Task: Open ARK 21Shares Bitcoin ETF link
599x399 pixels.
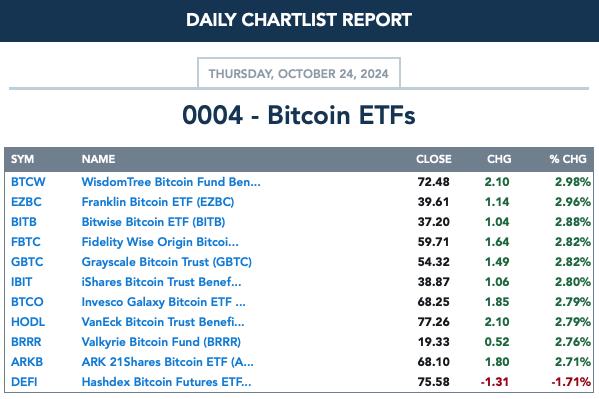Action: pyautogui.click(x=167, y=362)
